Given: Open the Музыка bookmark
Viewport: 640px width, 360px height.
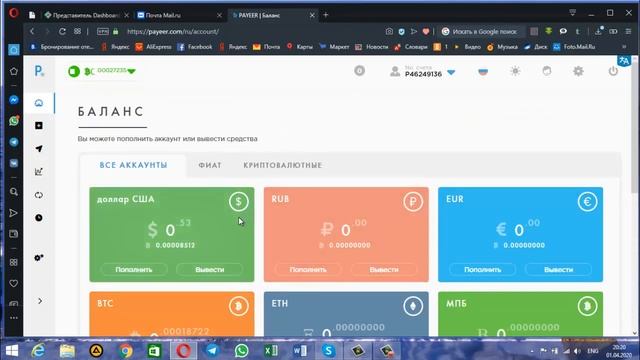Looking at the screenshot, I should pyautogui.click(x=502, y=47).
